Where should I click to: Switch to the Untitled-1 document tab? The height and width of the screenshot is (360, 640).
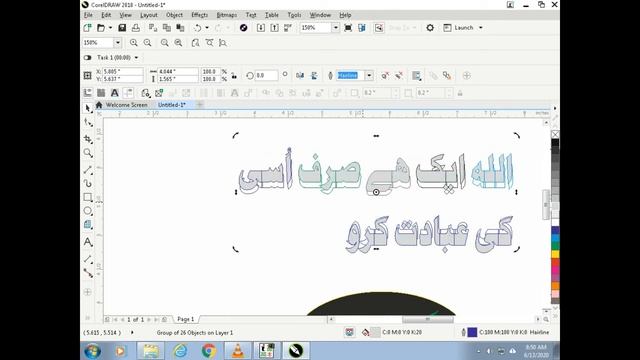click(172, 105)
